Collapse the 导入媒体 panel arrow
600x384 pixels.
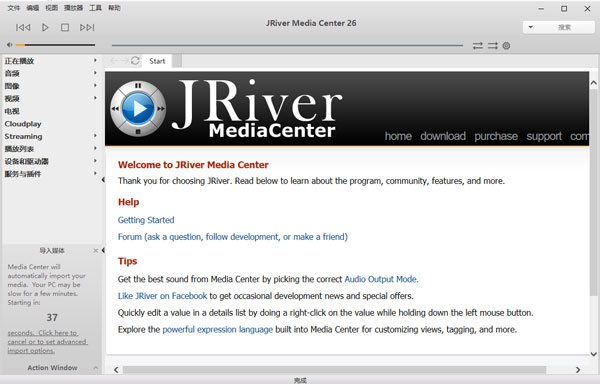[103, 251]
